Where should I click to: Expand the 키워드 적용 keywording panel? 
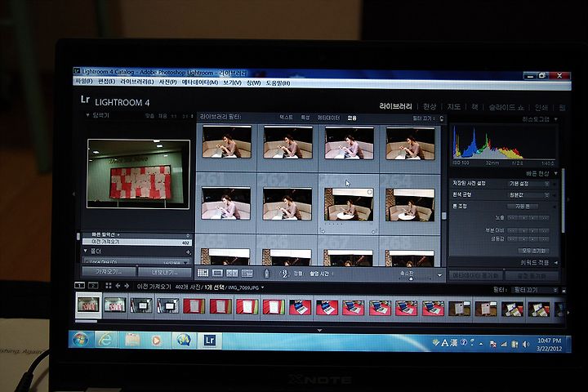pyautogui.click(x=556, y=263)
